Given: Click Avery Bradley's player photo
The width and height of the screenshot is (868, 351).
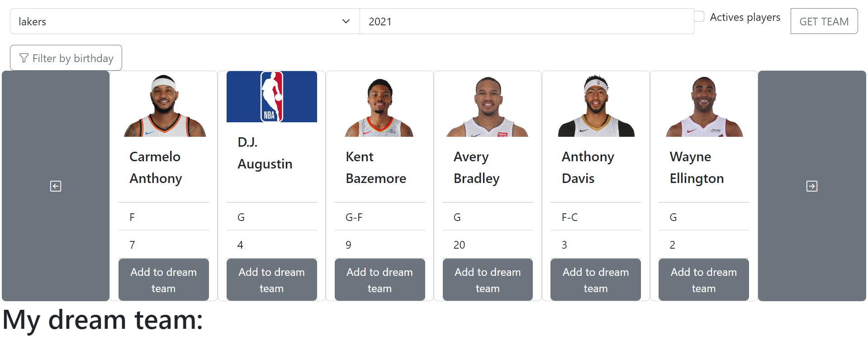Looking at the screenshot, I should (x=487, y=104).
